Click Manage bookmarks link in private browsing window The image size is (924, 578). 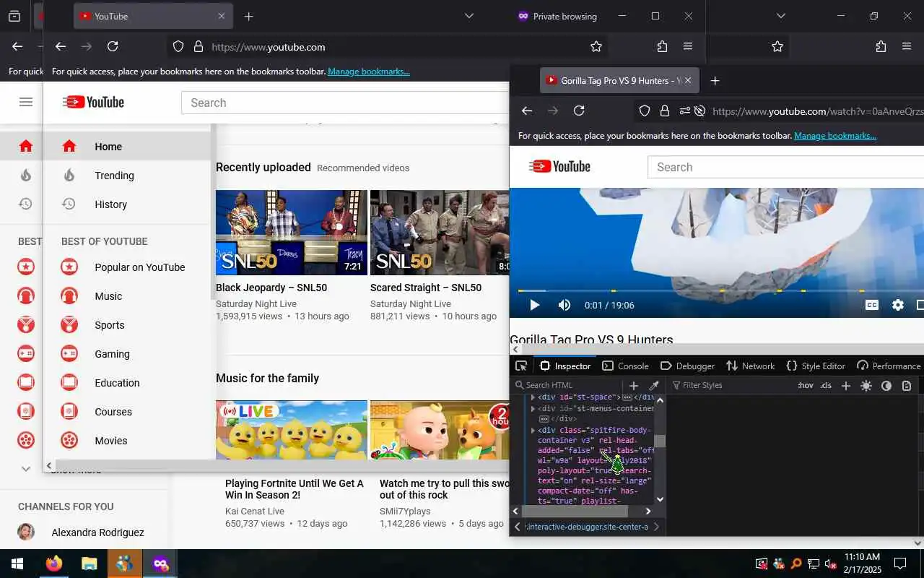(x=369, y=72)
